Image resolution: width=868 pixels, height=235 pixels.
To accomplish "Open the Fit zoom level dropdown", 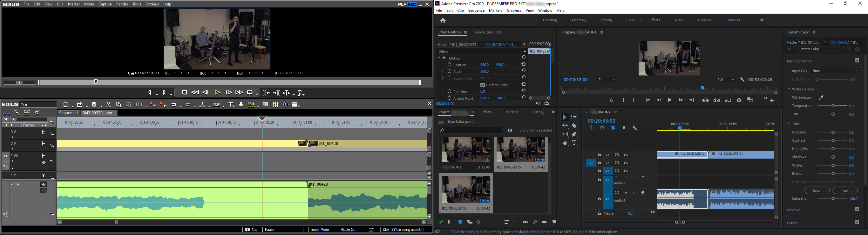I will [607, 80].
